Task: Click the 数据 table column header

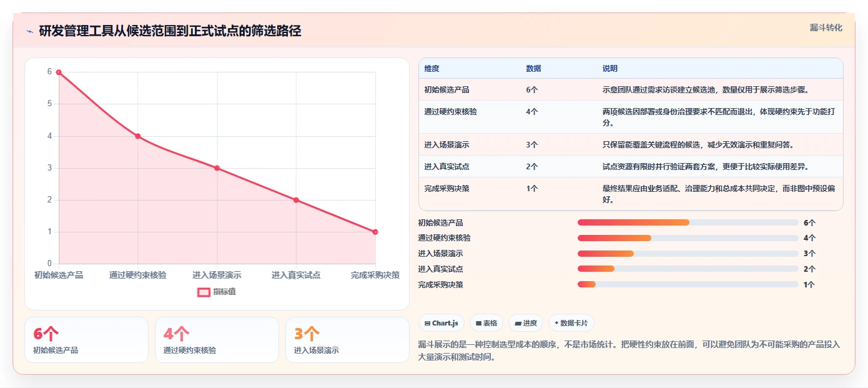Action: point(534,69)
